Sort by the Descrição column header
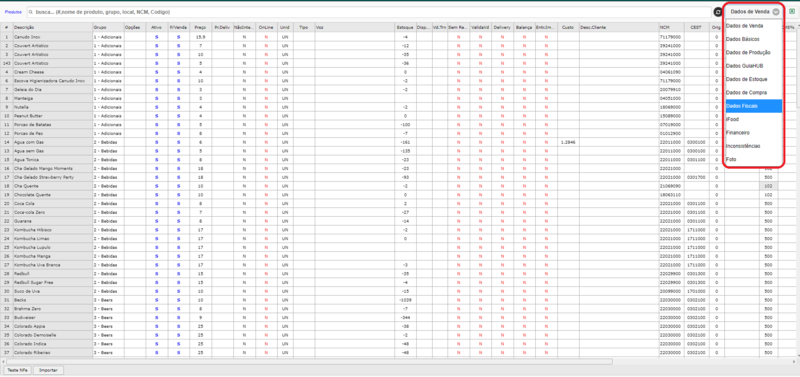Viewport: 800px width, 377px height. 53,28
